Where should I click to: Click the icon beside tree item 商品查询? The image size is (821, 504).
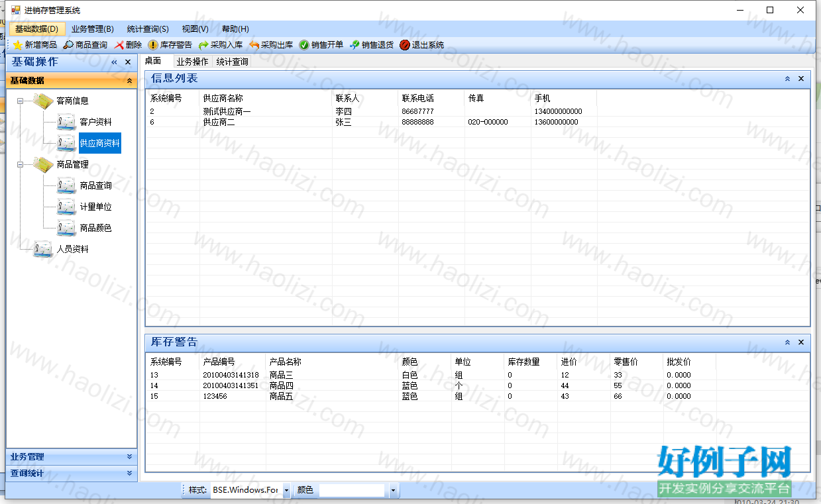(66, 185)
